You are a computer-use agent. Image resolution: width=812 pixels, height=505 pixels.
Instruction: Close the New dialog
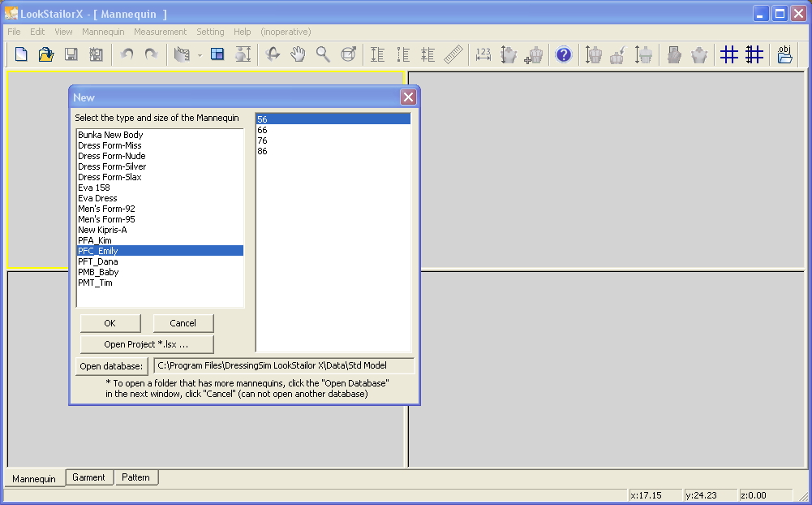coord(408,97)
